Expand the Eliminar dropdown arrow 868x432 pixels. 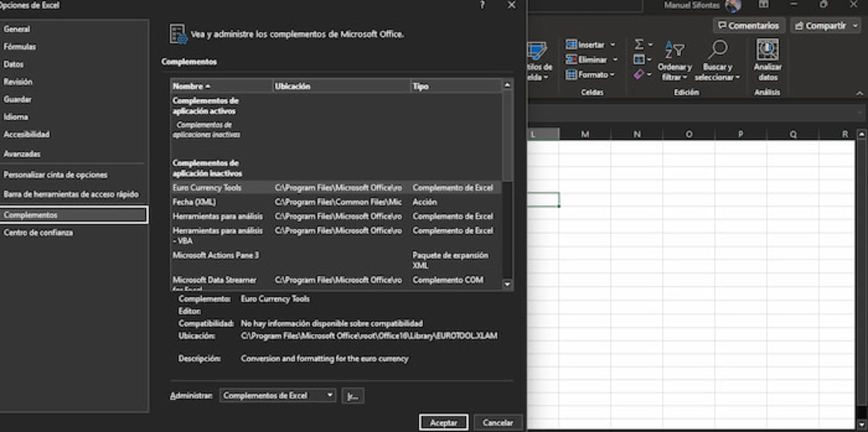pos(615,60)
